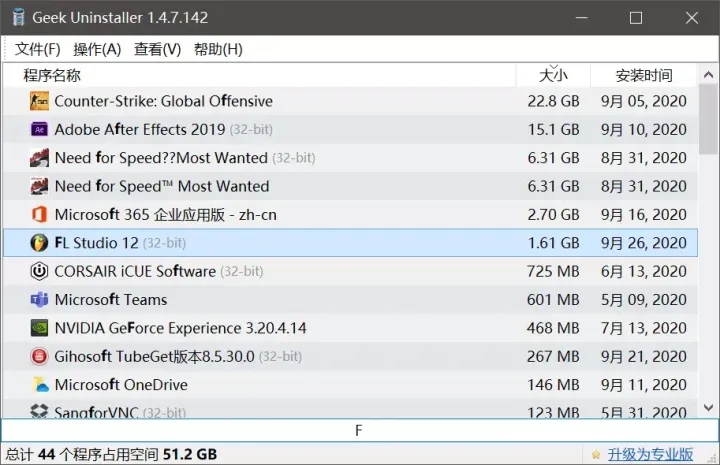Click the scrollbar down arrow
Viewport: 720px width, 465px height.
pos(709,407)
